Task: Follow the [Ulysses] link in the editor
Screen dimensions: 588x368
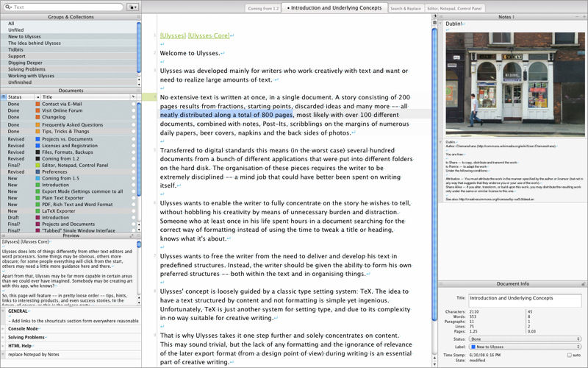Action: click(173, 35)
